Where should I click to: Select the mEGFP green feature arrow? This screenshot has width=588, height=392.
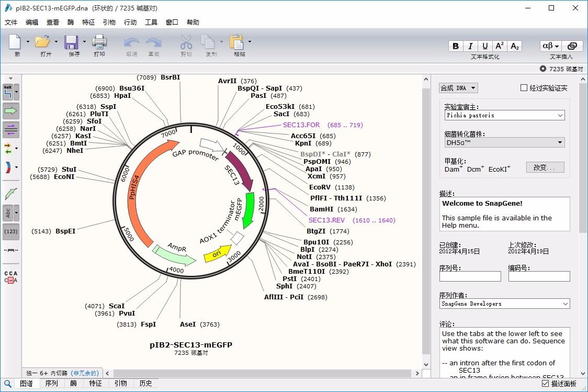(248, 210)
